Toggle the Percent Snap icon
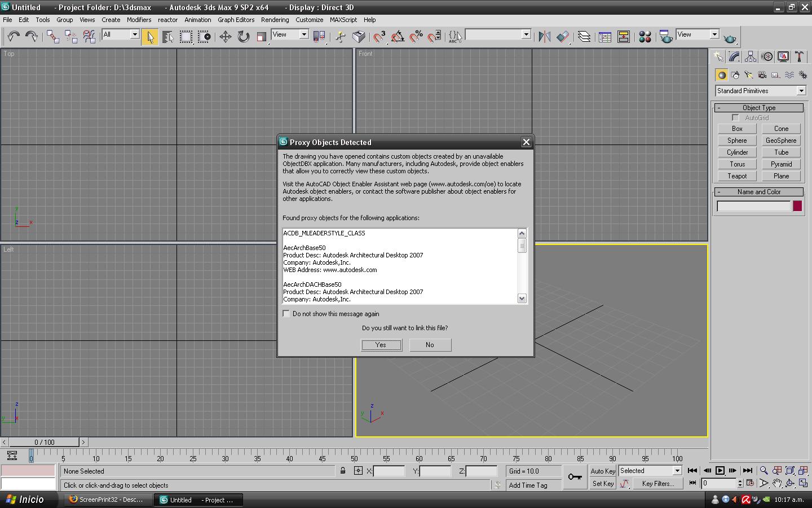Image resolution: width=812 pixels, height=508 pixels. pyautogui.click(x=416, y=37)
